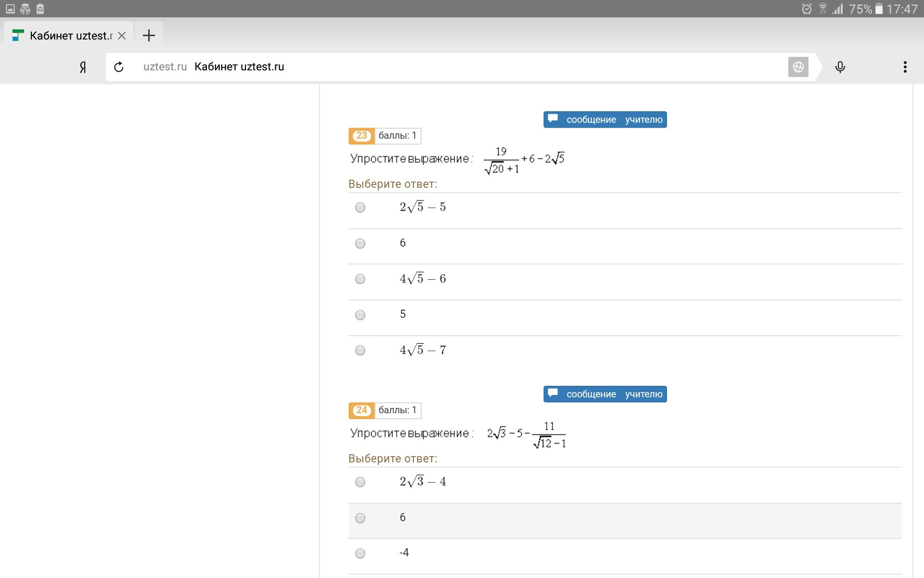
Task: Select answer 4√5 − 7 for question 23
Action: pos(360,351)
